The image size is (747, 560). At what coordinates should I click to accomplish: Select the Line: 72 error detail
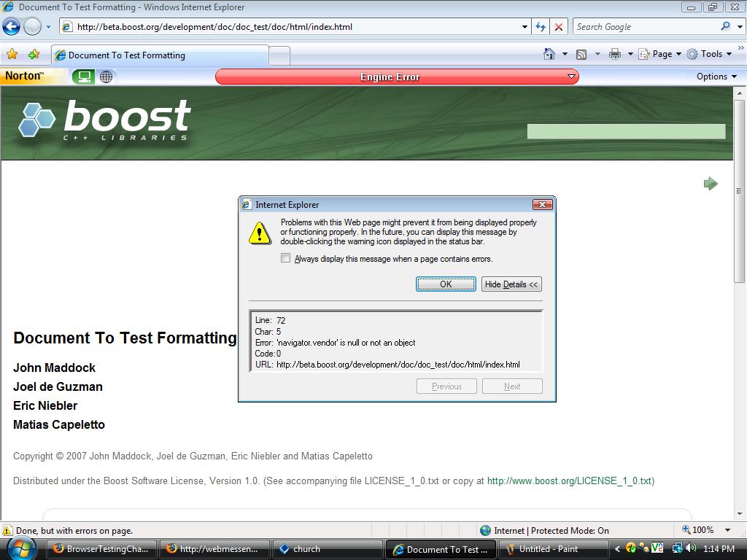[x=270, y=321]
